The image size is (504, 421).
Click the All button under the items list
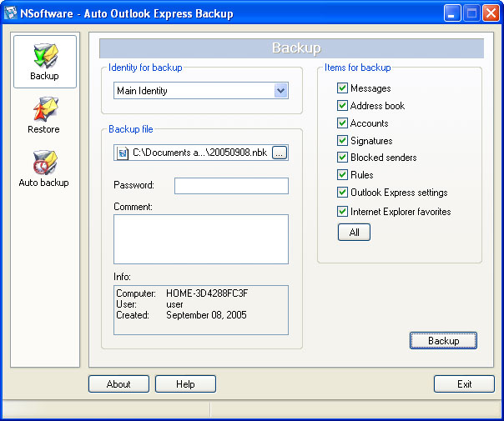coord(354,233)
